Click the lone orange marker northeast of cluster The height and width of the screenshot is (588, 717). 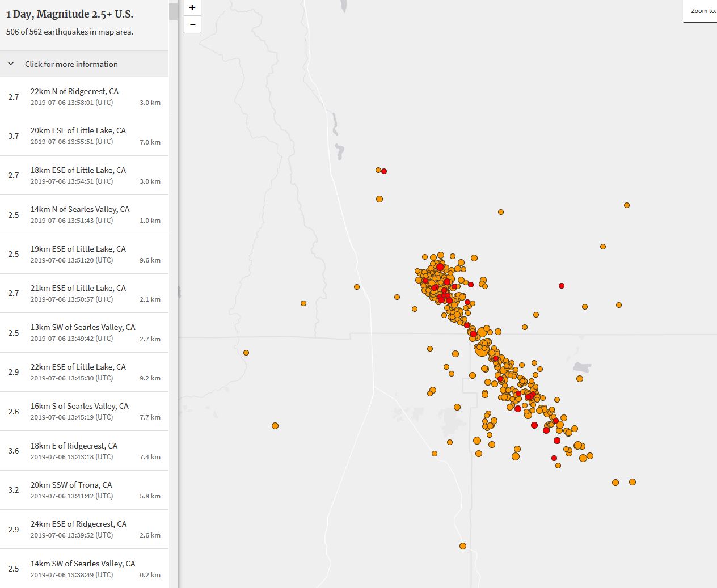(x=501, y=212)
